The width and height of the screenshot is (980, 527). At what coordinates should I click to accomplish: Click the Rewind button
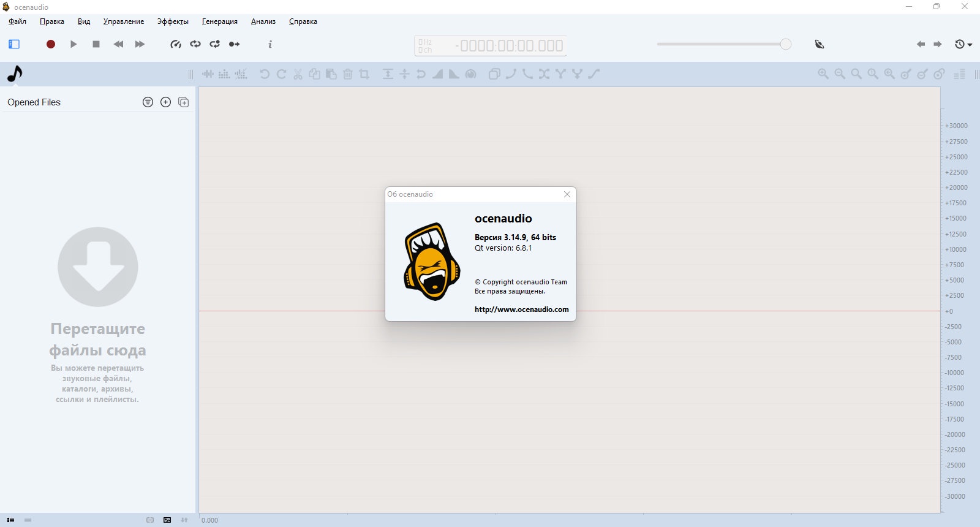119,44
